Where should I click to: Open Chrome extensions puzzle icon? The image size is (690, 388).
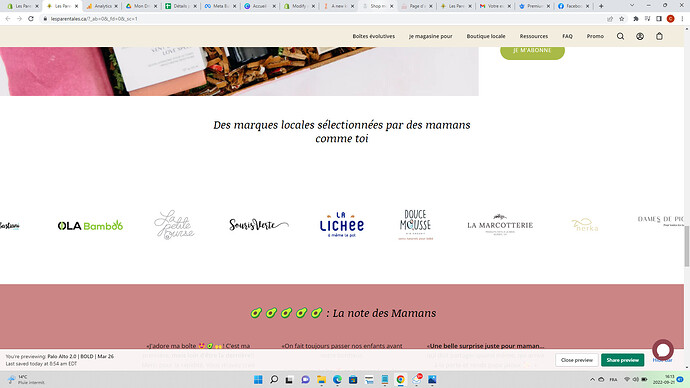(635, 19)
